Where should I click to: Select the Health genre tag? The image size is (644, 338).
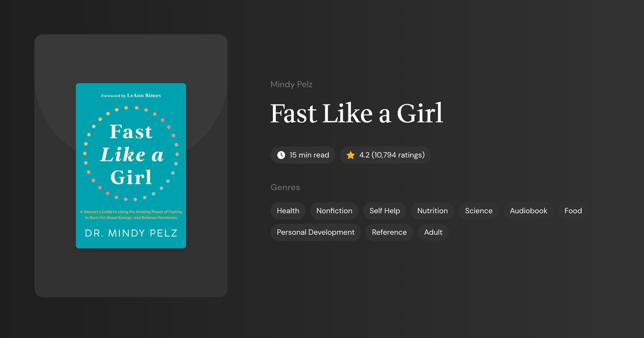point(288,211)
